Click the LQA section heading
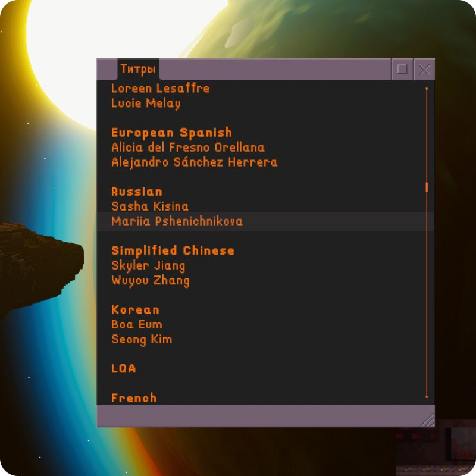The image size is (476, 476). (x=124, y=368)
